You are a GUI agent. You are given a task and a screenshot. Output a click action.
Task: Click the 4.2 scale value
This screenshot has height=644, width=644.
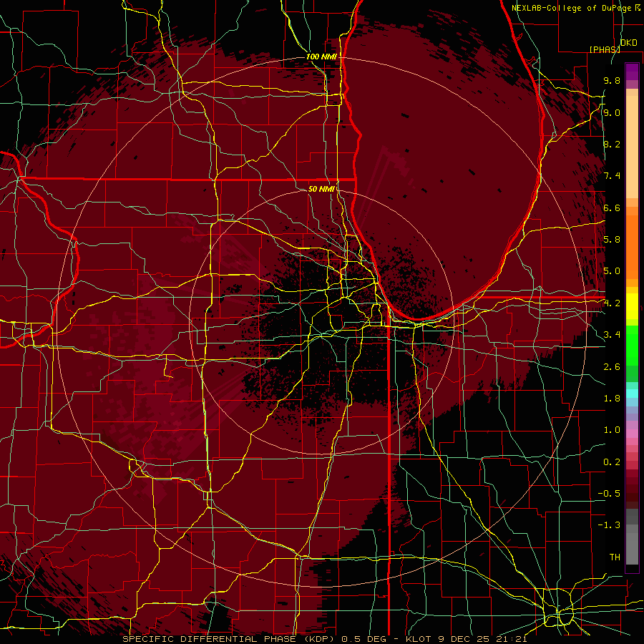(612, 303)
